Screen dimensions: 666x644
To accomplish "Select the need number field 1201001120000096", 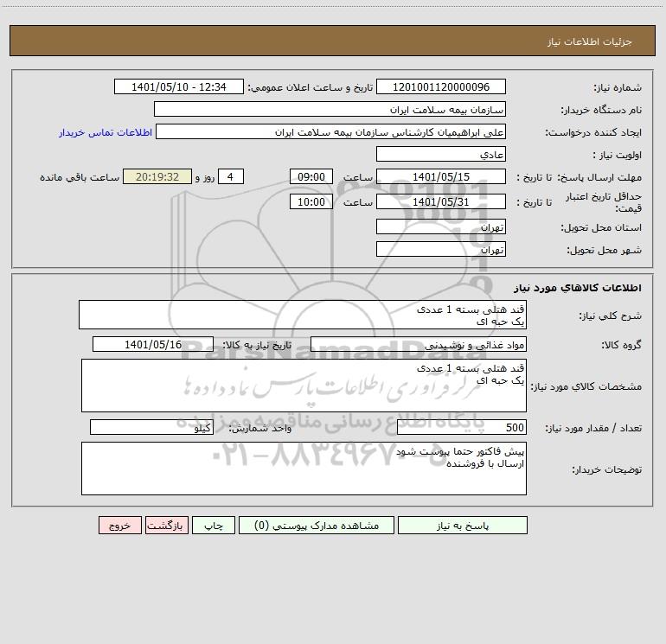I will [441, 86].
